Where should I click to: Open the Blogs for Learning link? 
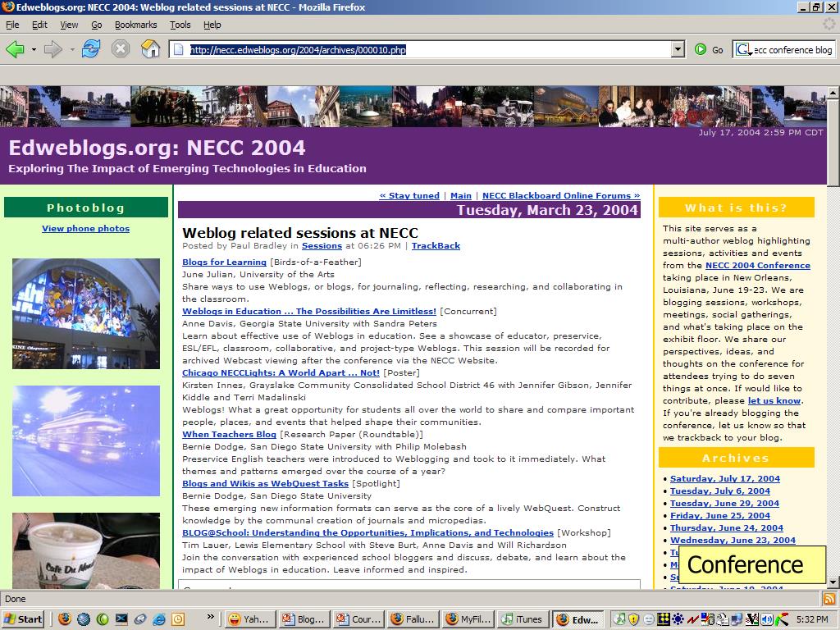click(x=225, y=262)
